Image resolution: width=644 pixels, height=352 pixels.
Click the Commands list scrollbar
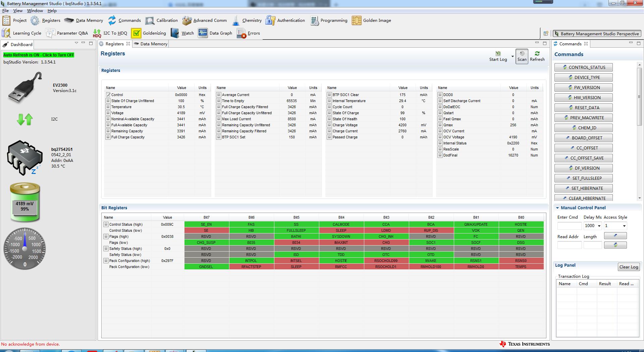(x=639, y=97)
